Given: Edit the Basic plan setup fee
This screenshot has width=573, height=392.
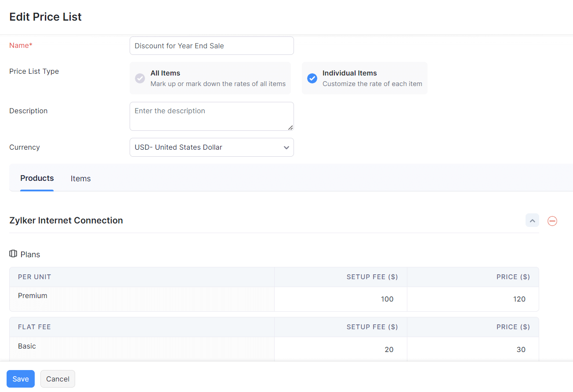Looking at the screenshot, I should 341,349.
